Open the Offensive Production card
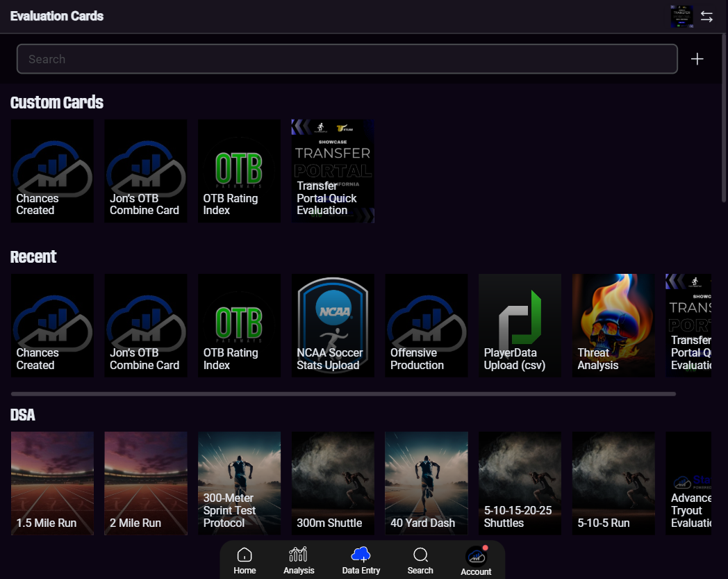 [427, 325]
